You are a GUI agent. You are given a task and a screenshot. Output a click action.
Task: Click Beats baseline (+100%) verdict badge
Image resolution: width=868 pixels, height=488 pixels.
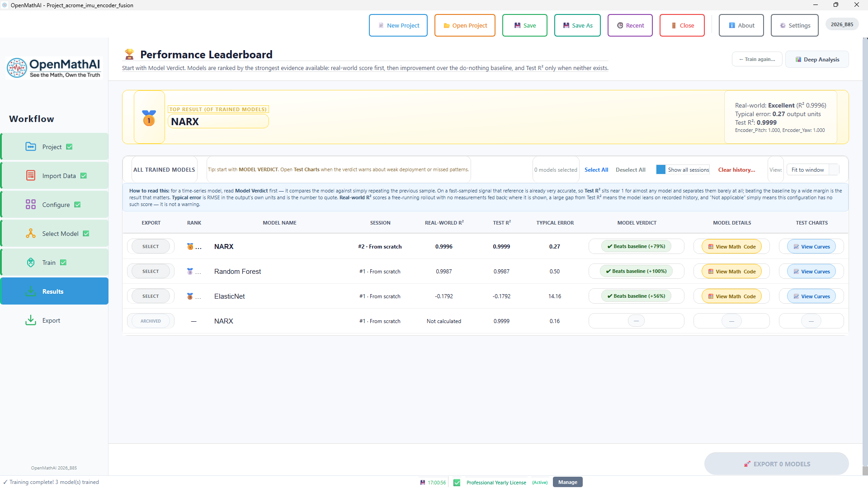(636, 271)
